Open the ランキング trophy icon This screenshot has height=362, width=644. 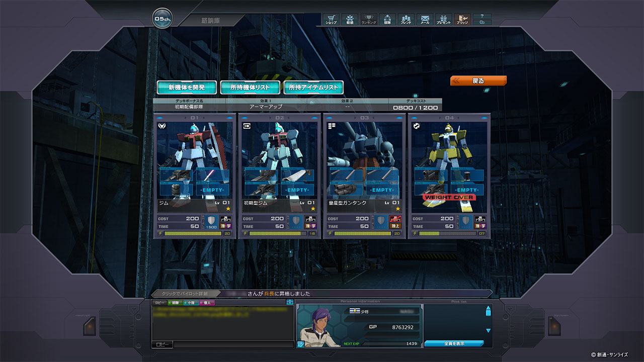click(x=368, y=20)
